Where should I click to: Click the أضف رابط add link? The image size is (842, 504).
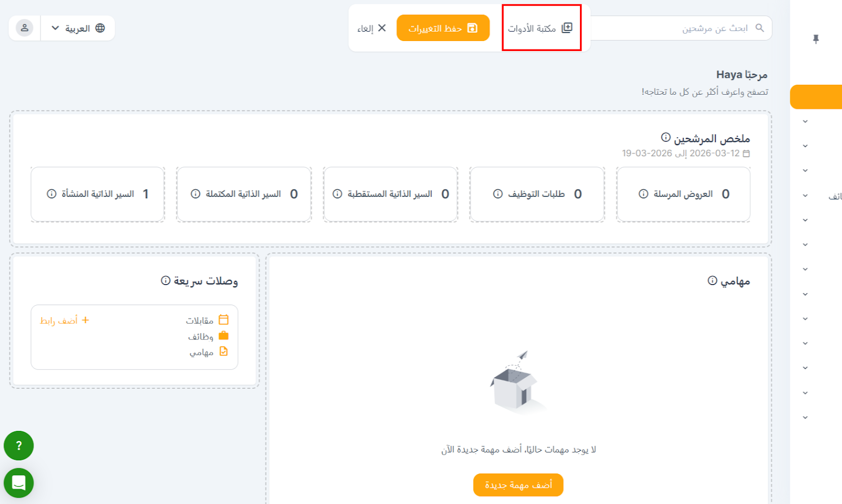tap(64, 320)
